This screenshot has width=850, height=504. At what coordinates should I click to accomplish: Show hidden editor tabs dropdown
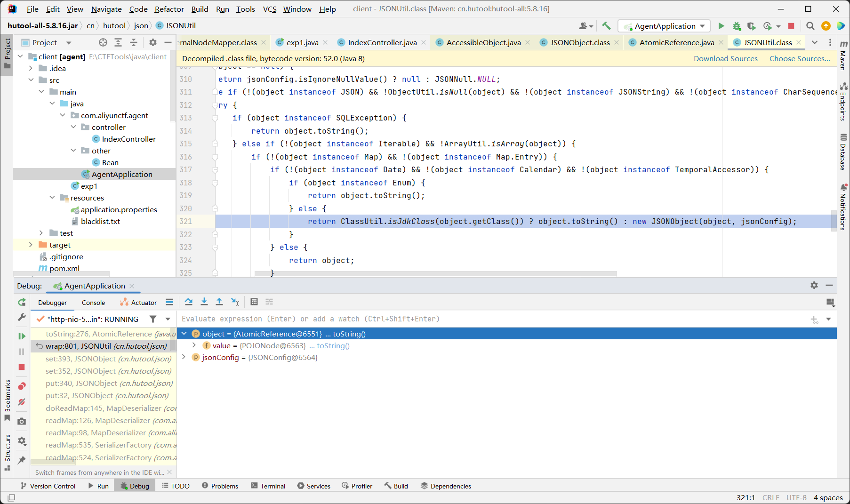click(x=815, y=42)
